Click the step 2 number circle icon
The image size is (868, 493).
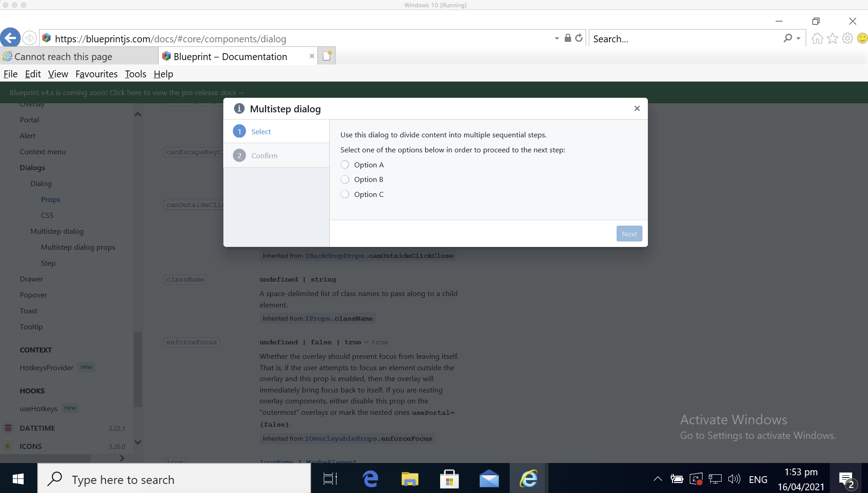click(239, 156)
